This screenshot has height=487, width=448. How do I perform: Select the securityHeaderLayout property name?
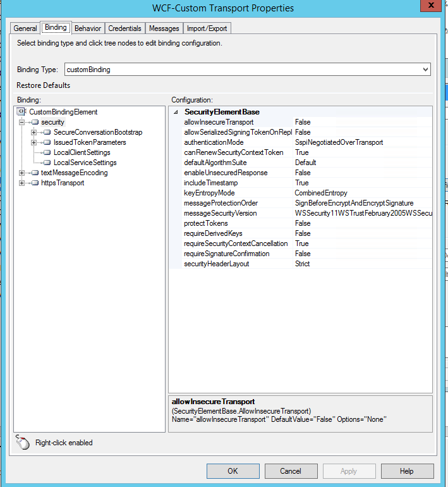pyautogui.click(x=217, y=264)
